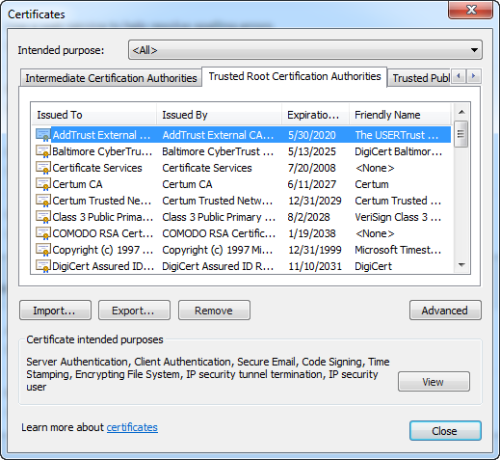Select the Copyright (c) 1997 ... row
The height and width of the screenshot is (460, 500).
(x=243, y=250)
